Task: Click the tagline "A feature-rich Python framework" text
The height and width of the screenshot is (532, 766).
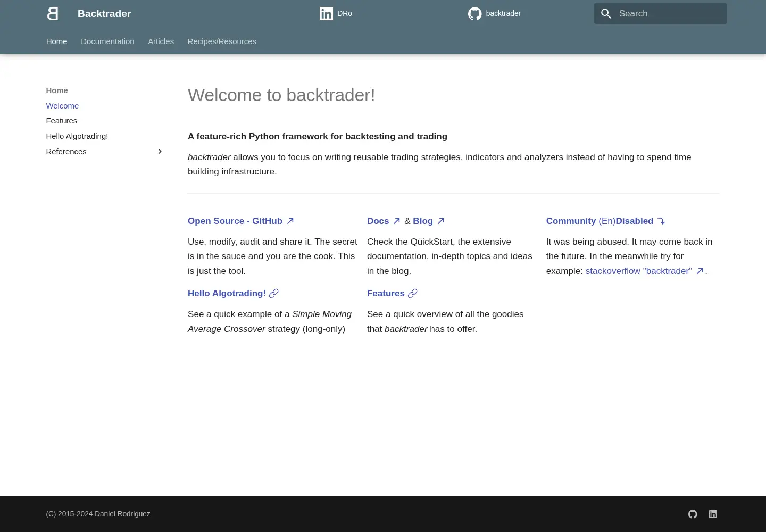Action: [x=318, y=136]
